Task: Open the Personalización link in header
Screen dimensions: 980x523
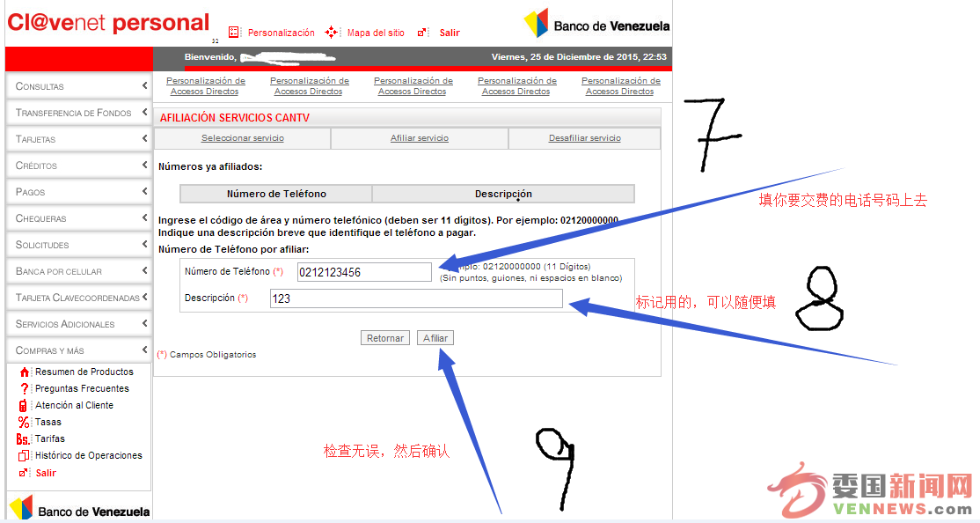Action: pyautogui.click(x=282, y=33)
